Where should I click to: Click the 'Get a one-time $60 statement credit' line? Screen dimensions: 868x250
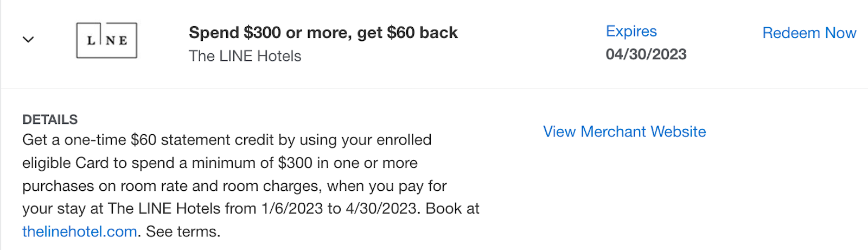pos(227,140)
